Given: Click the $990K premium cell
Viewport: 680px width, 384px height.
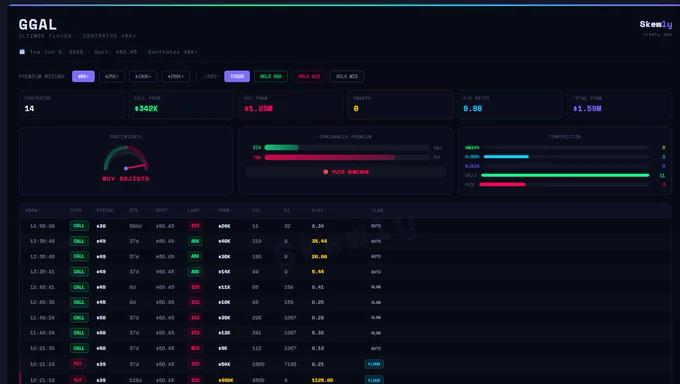Looking at the screenshot, I should (x=226, y=380).
